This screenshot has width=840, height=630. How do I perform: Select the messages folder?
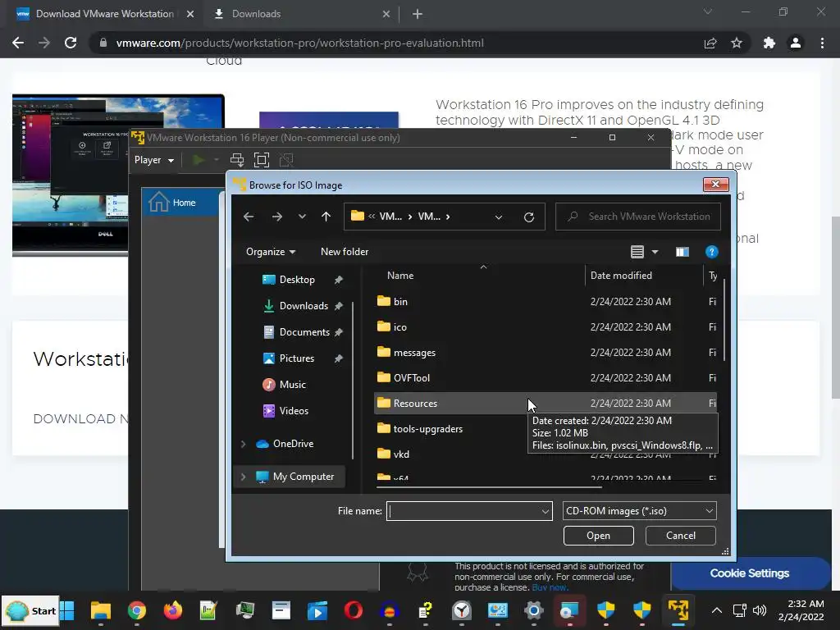(414, 353)
